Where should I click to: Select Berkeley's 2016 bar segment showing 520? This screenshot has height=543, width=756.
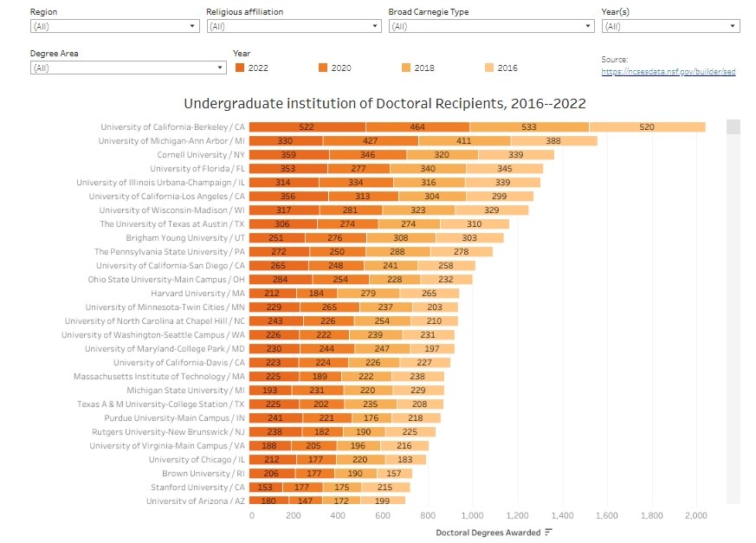647,126
